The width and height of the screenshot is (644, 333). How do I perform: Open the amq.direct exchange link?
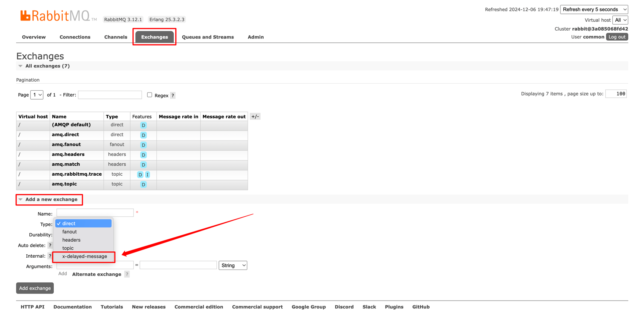pyautogui.click(x=65, y=135)
